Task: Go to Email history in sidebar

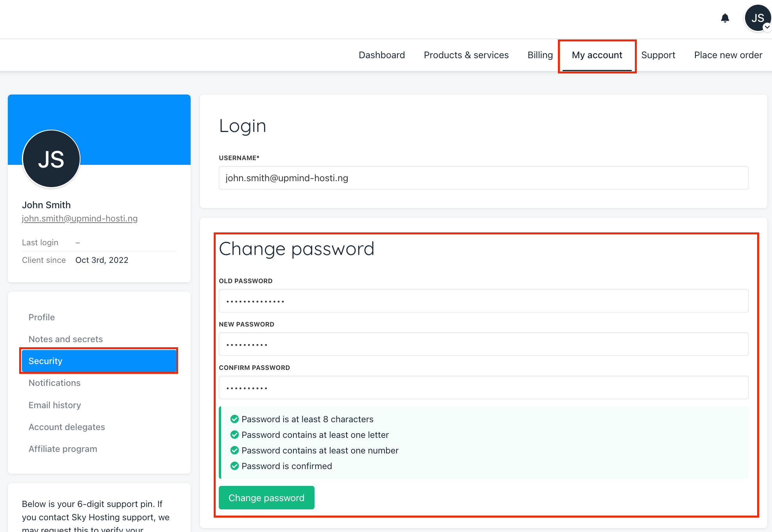Action: click(x=55, y=405)
